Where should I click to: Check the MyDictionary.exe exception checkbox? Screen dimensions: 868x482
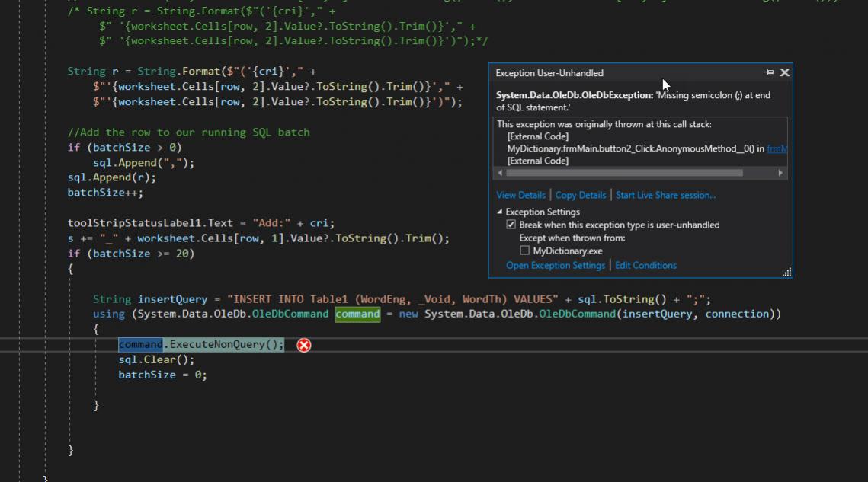click(524, 251)
